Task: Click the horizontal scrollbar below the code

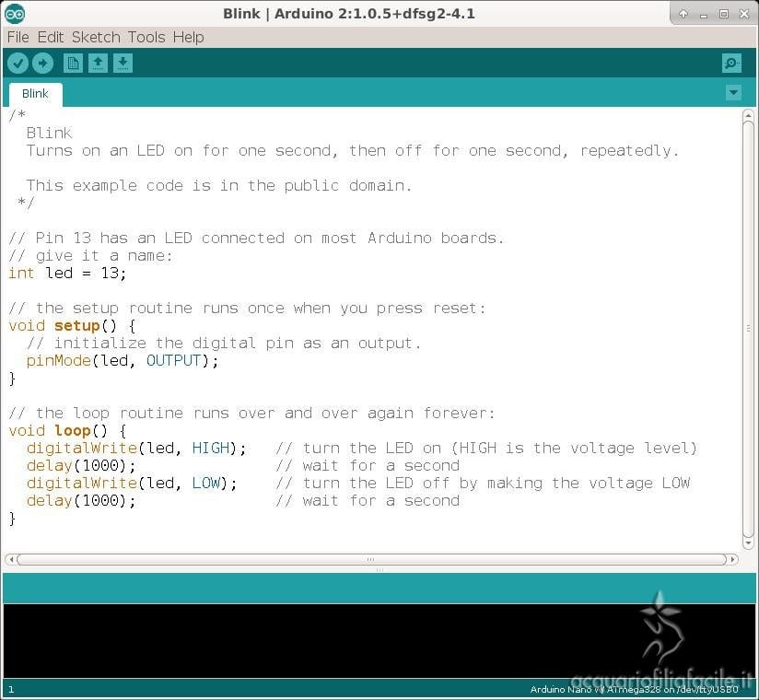Action: coord(370,559)
